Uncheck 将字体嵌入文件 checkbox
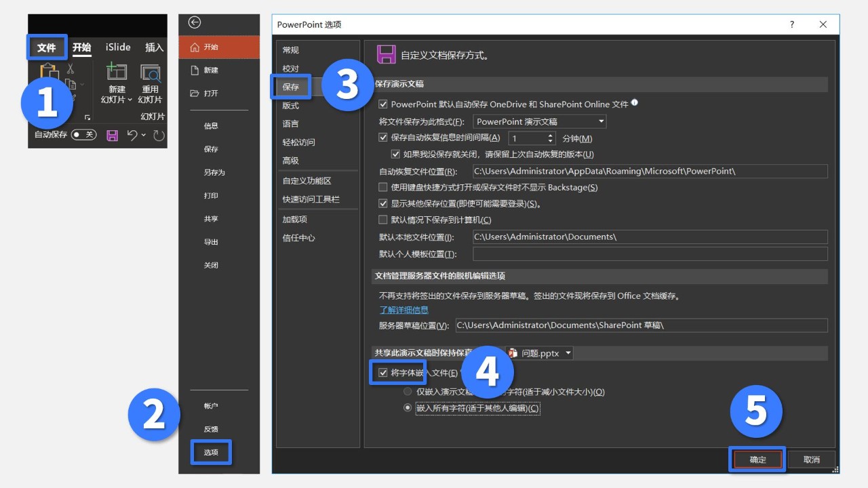868x488 pixels. click(382, 371)
